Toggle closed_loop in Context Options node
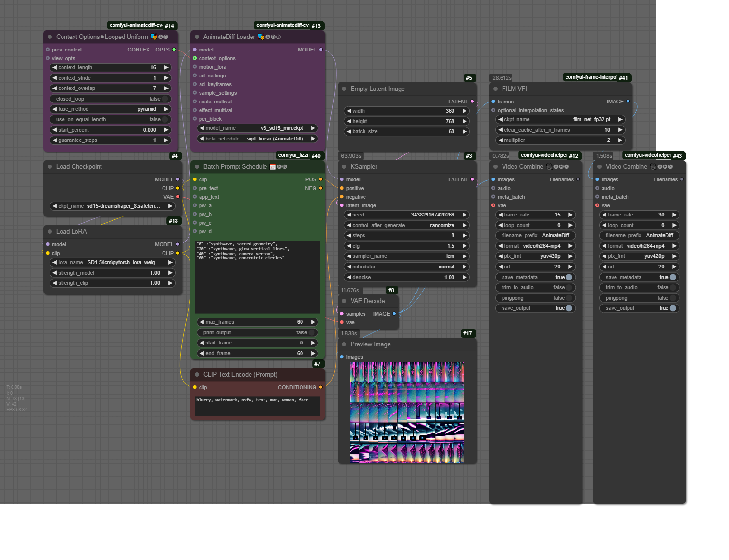 (x=165, y=99)
